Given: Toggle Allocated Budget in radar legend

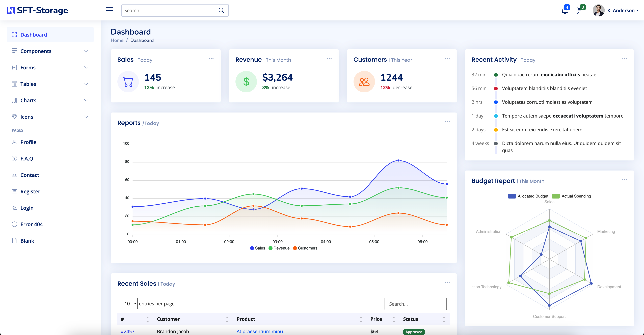Looking at the screenshot, I should tap(528, 196).
